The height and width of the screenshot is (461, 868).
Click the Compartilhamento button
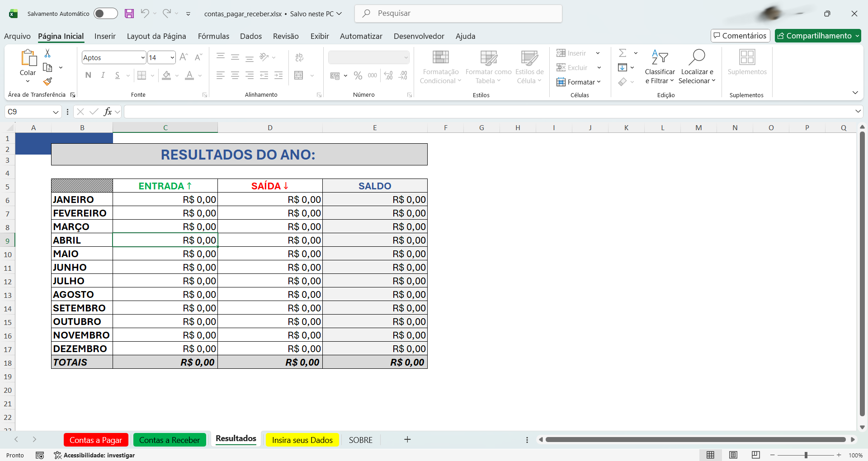point(817,36)
